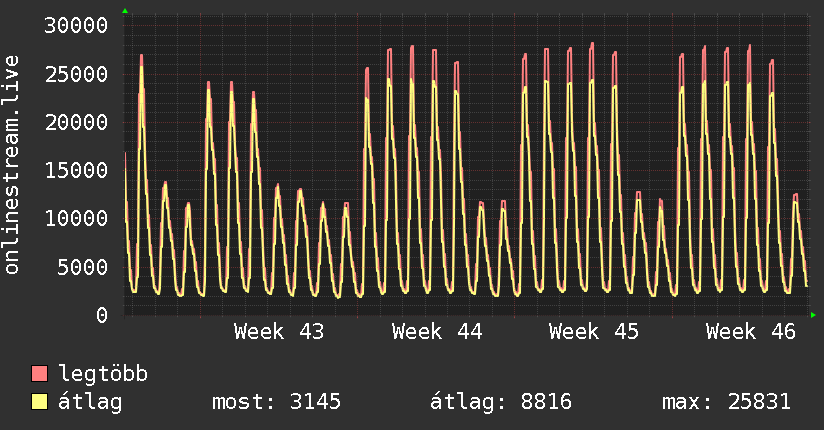
Task: Click the 'most: 3145' value
Action: [x=276, y=402]
